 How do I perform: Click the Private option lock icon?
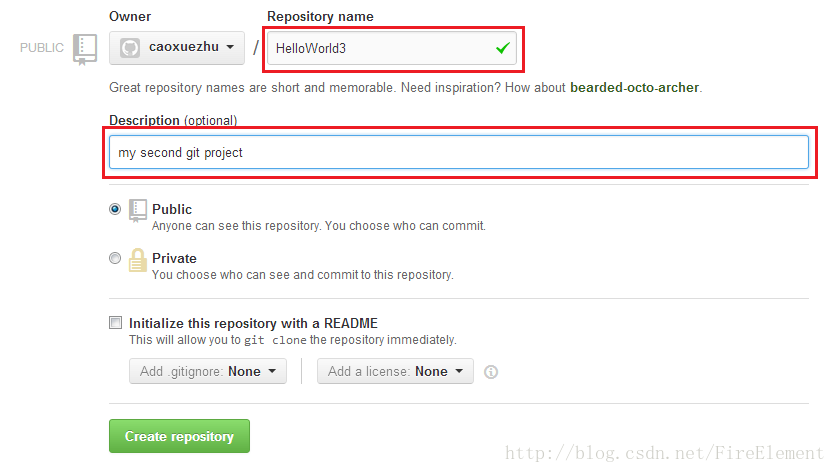(138, 260)
